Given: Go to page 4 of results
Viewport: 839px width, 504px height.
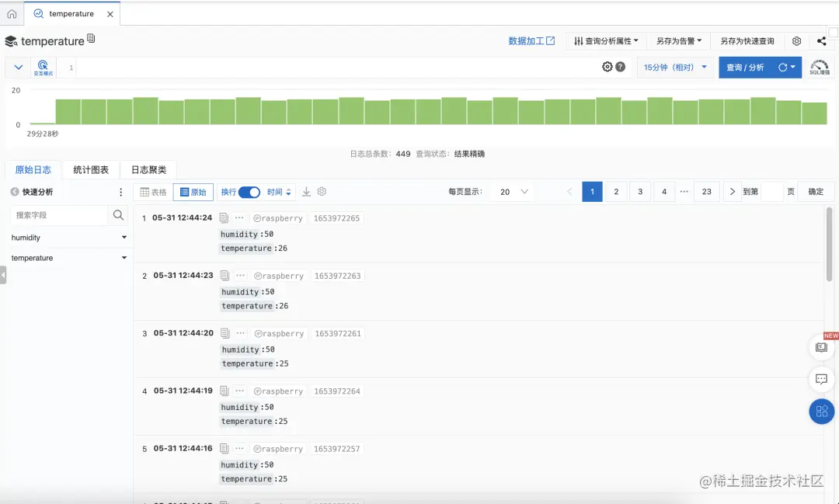Looking at the screenshot, I should tap(663, 191).
